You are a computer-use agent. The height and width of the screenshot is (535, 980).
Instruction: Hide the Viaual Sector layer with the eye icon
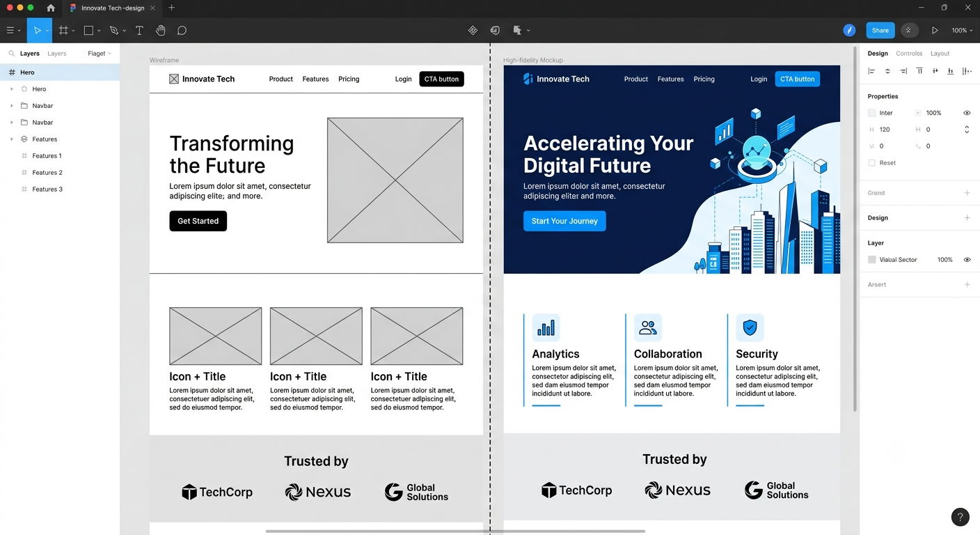[967, 260]
